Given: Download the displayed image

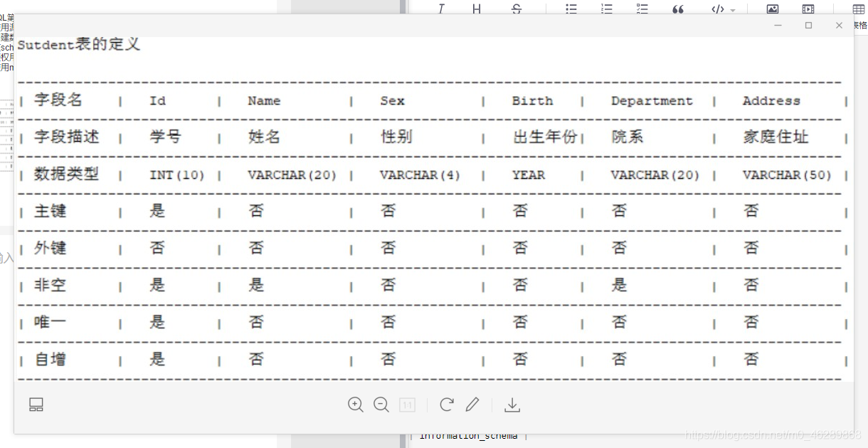Looking at the screenshot, I should (x=512, y=405).
